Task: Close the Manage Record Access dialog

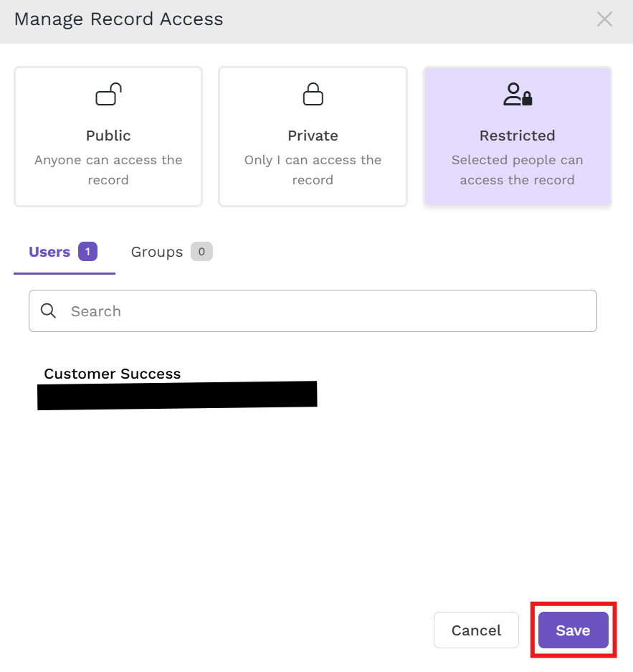Action: point(604,19)
